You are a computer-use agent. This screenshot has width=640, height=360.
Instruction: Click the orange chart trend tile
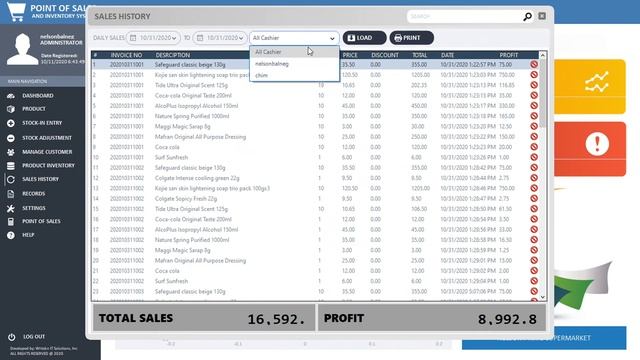pyautogui.click(x=590, y=87)
